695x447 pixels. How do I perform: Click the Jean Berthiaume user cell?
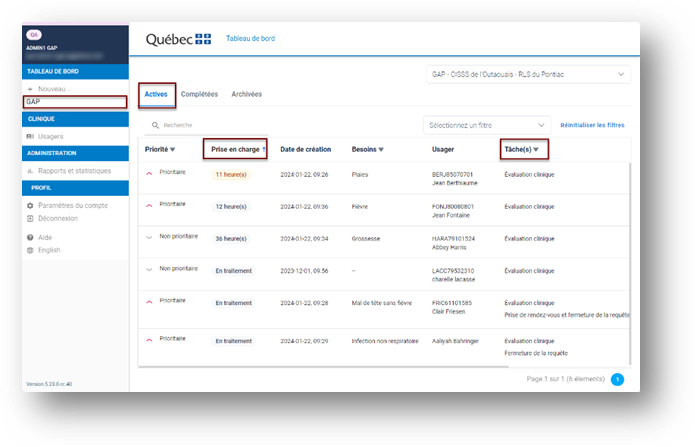(x=455, y=179)
